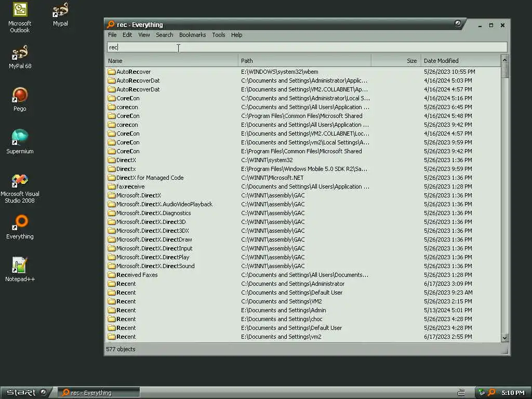
Task: Sort results by Date Modified column header
Action: click(460, 61)
